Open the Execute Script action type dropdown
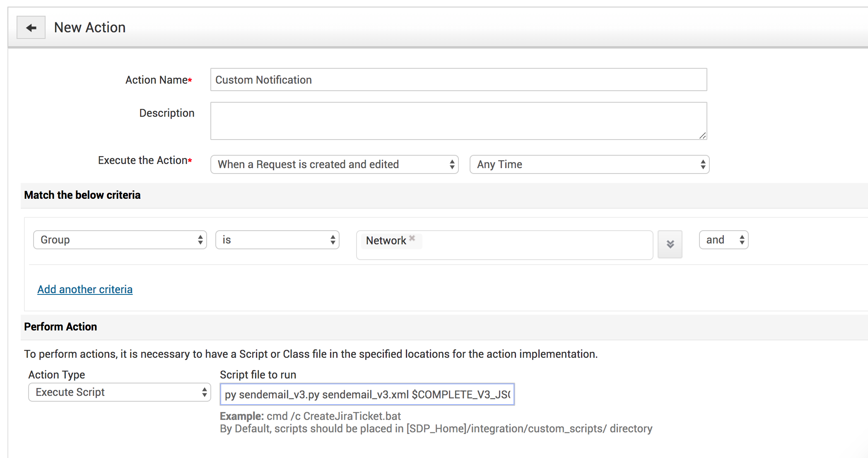Image resolution: width=868 pixels, height=458 pixels. [119, 392]
